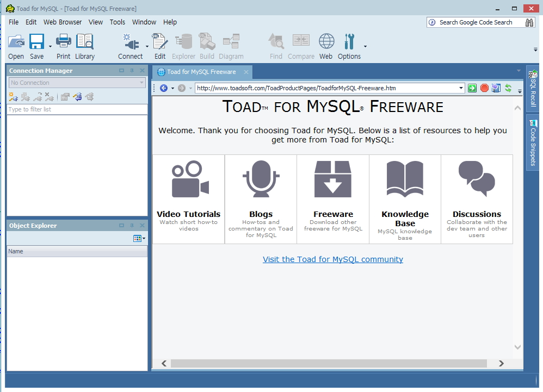The width and height of the screenshot is (543, 392).
Task: Open Object Explorer view mode dropdown
Action: tap(139, 238)
